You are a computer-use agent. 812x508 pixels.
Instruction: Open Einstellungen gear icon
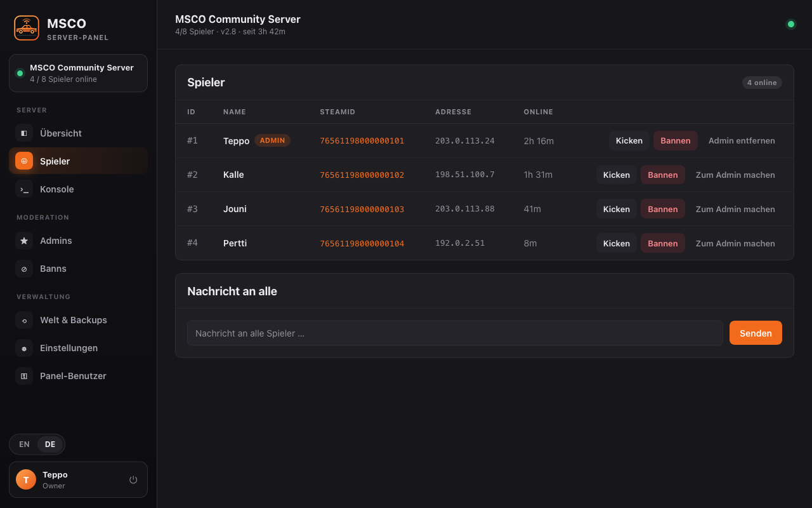(24, 348)
